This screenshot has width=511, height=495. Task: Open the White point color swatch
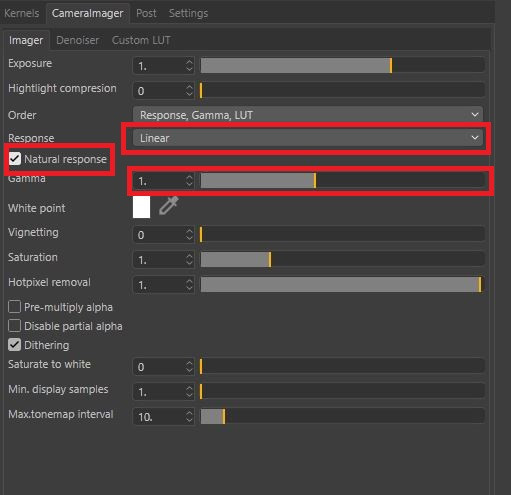click(x=141, y=207)
